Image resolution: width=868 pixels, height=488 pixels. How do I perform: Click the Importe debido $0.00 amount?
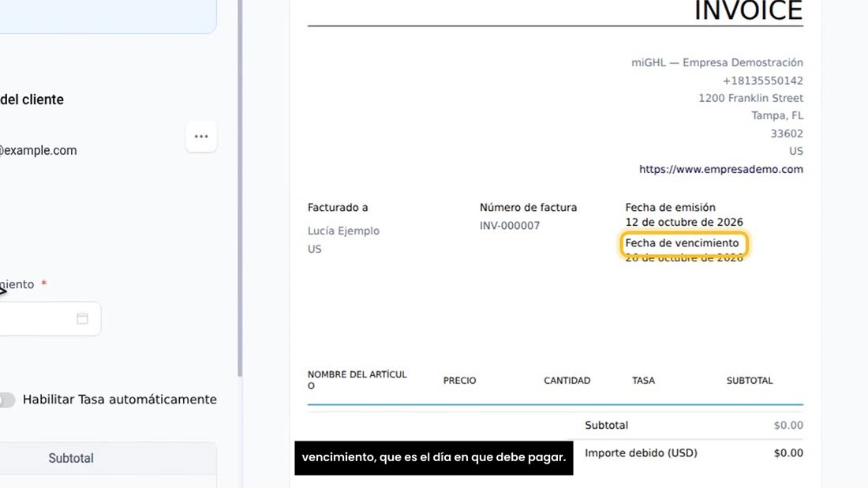click(788, 453)
